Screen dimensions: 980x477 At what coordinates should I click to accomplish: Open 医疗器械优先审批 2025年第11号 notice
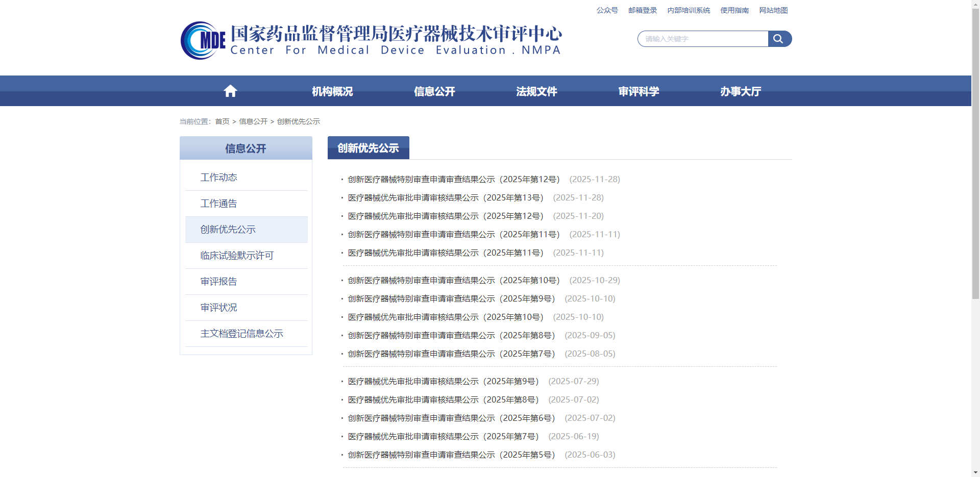pyautogui.click(x=446, y=253)
